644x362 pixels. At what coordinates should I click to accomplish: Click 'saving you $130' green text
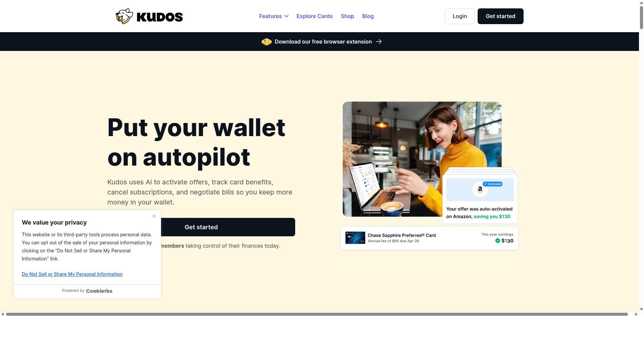coord(492,217)
